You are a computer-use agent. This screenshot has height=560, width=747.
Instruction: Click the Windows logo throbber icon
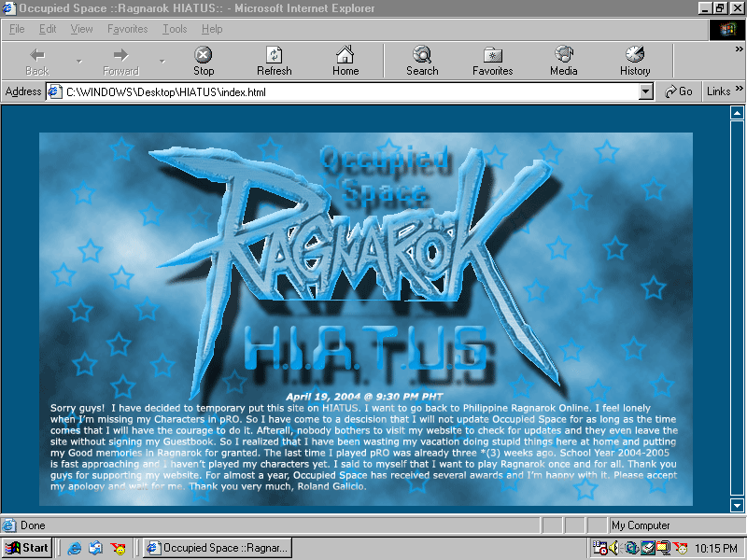pos(726,30)
